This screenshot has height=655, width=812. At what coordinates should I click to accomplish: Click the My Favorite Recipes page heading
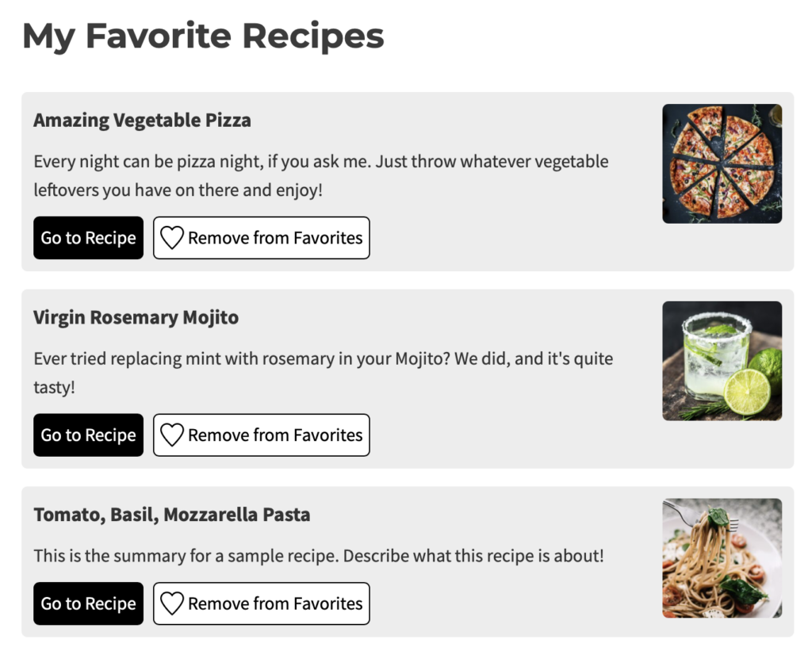203,36
